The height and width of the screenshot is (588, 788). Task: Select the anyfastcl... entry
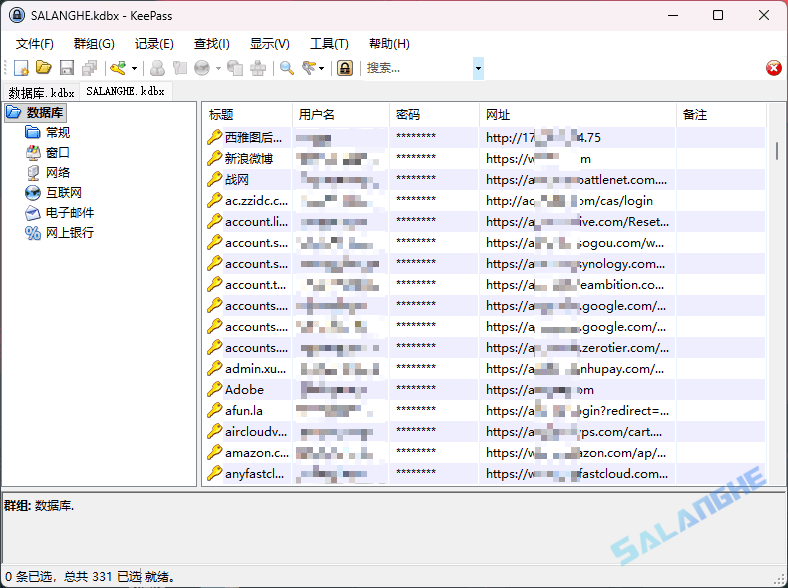(254, 474)
